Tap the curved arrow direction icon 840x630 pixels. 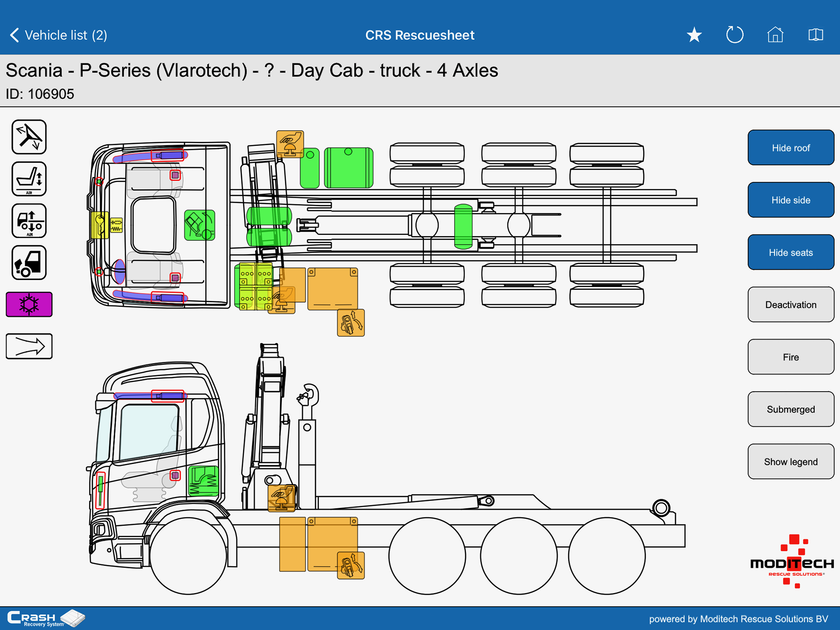pyautogui.click(x=29, y=346)
